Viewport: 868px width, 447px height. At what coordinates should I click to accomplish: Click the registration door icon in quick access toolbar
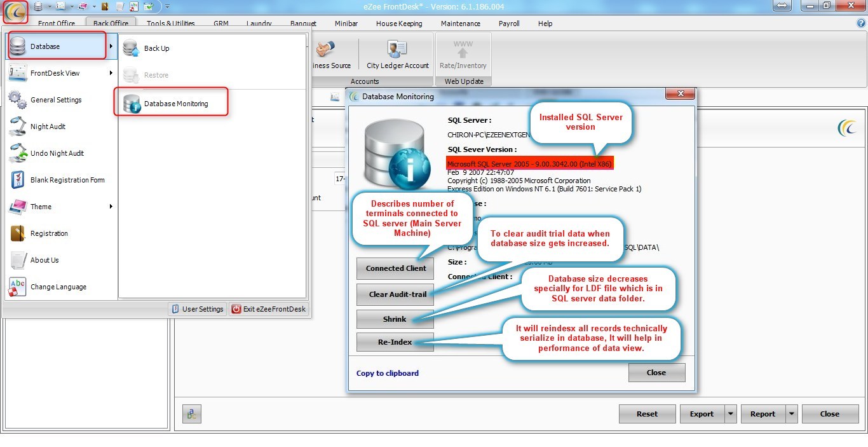point(105,6)
